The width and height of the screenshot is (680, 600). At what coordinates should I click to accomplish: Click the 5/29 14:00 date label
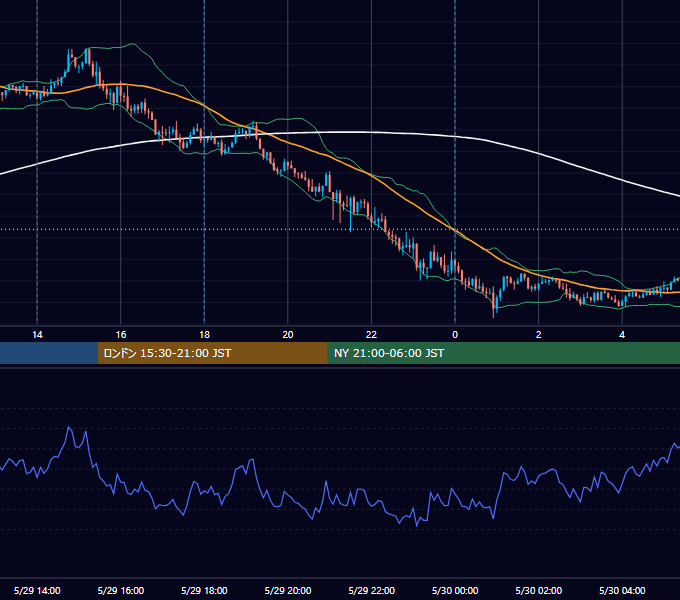37,590
